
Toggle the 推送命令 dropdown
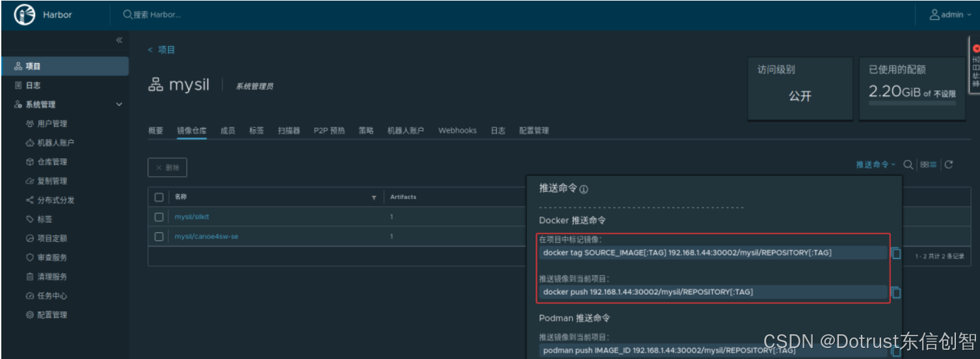click(x=875, y=165)
